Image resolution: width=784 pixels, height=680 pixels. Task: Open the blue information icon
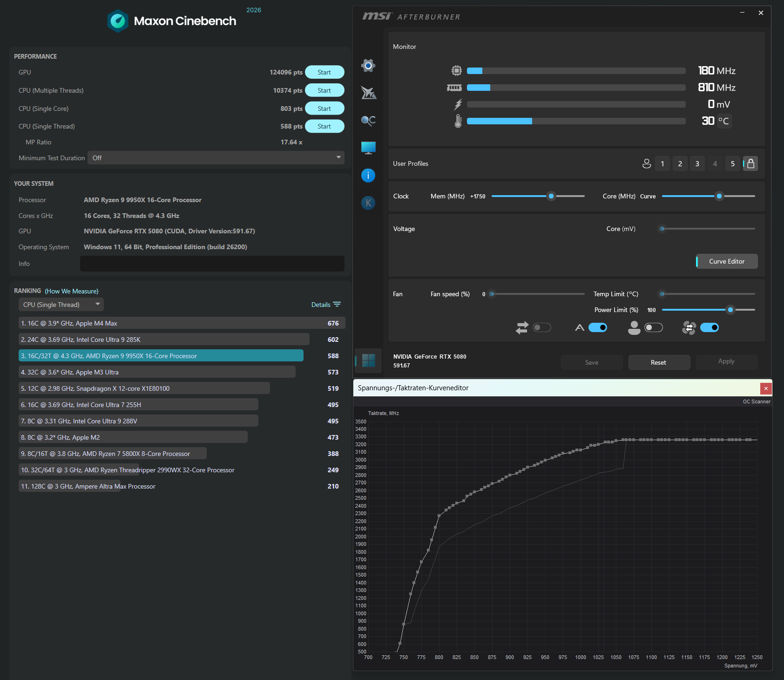(x=368, y=176)
